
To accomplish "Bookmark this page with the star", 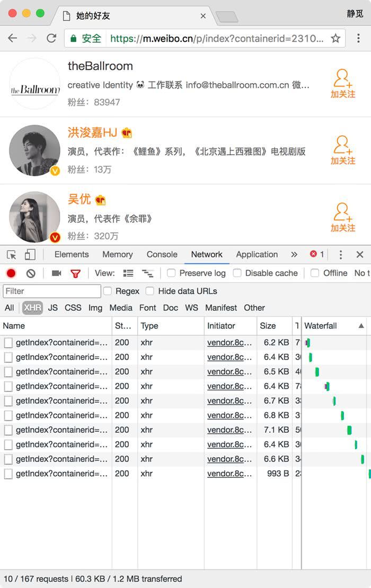I will [335, 38].
